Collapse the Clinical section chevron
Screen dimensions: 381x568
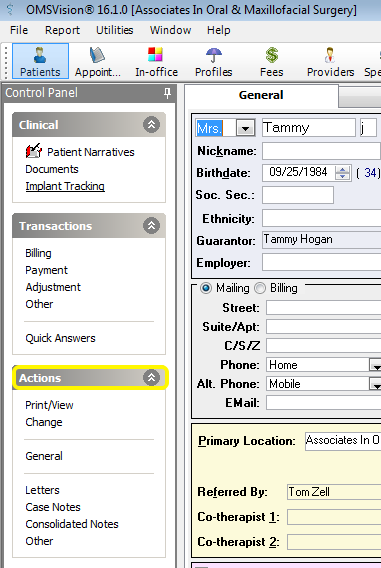click(151, 125)
